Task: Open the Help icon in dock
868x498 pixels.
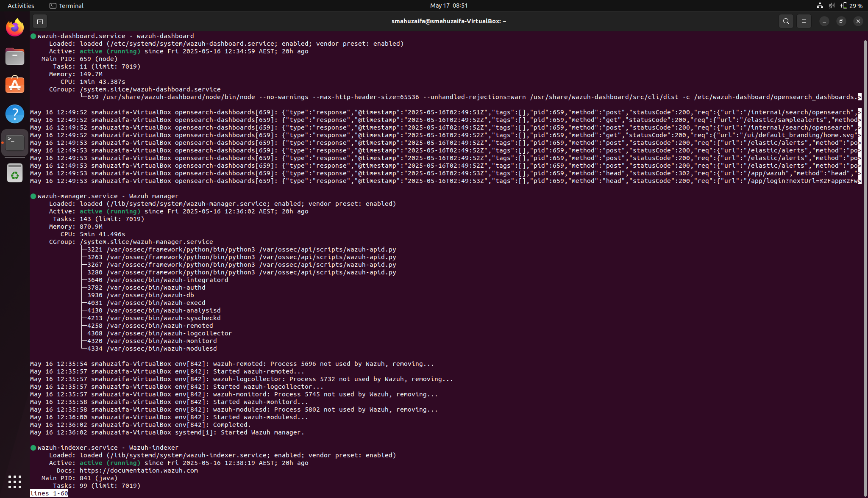Action: pos(15,113)
